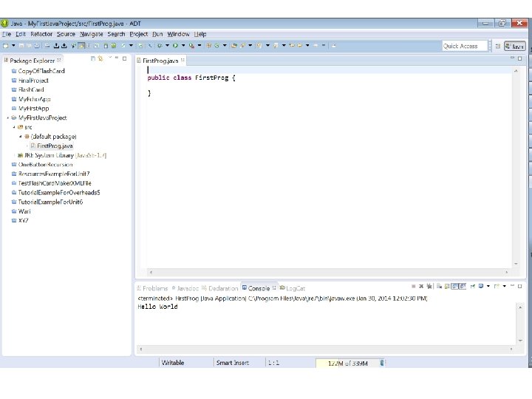
Task: Click the Open Console icon
Action: [x=497, y=287]
